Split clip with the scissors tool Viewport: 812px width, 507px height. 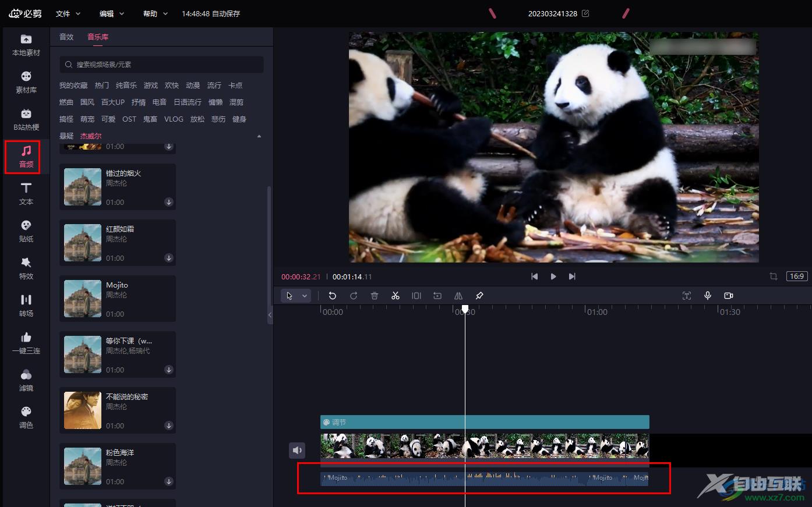(396, 296)
